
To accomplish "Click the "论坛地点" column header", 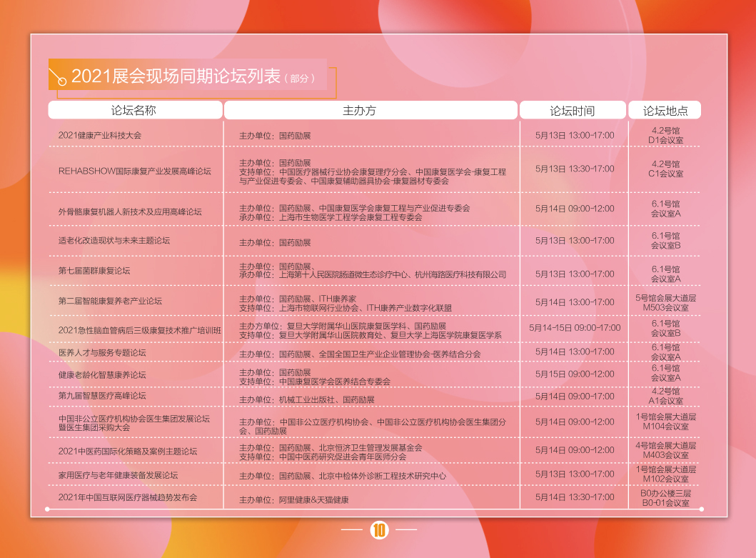I will click(x=665, y=111).
